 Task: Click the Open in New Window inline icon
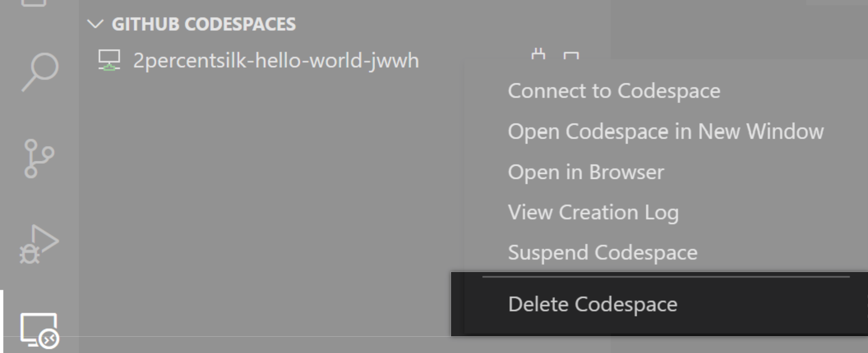pos(572,56)
